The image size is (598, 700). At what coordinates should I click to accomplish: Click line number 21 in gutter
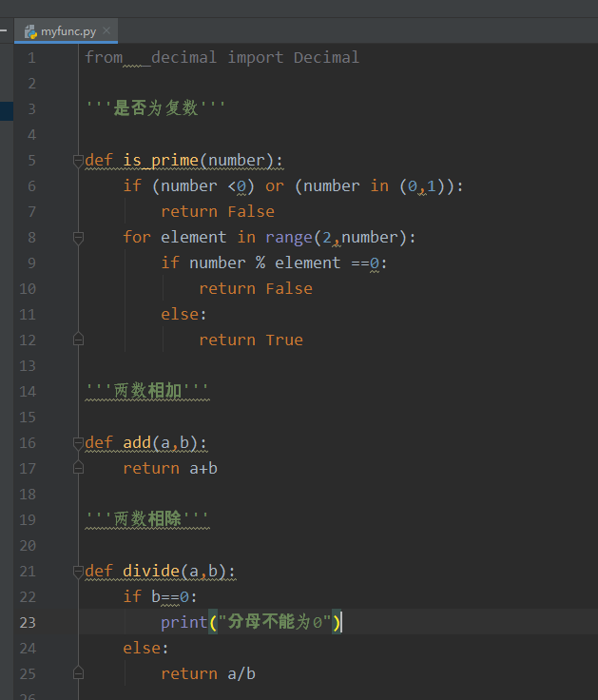click(28, 572)
